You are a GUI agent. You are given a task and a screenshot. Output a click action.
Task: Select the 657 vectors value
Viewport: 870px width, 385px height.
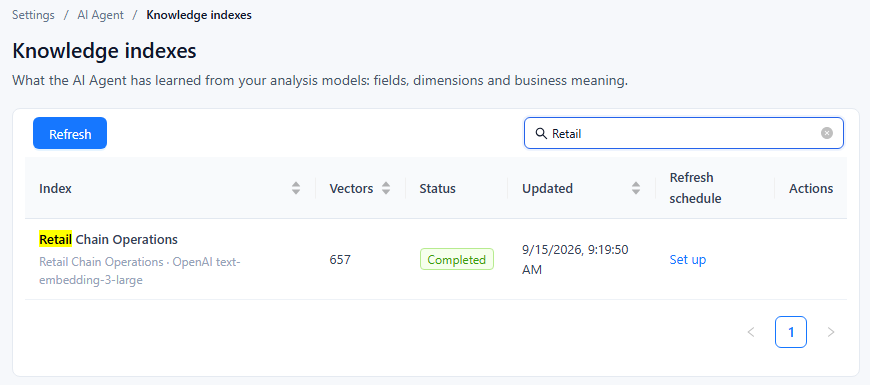click(340, 259)
